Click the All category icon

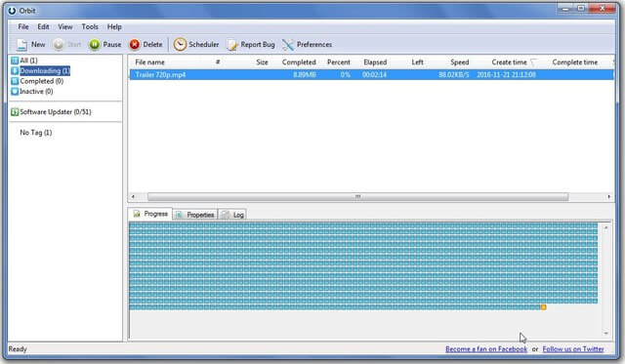coord(15,61)
